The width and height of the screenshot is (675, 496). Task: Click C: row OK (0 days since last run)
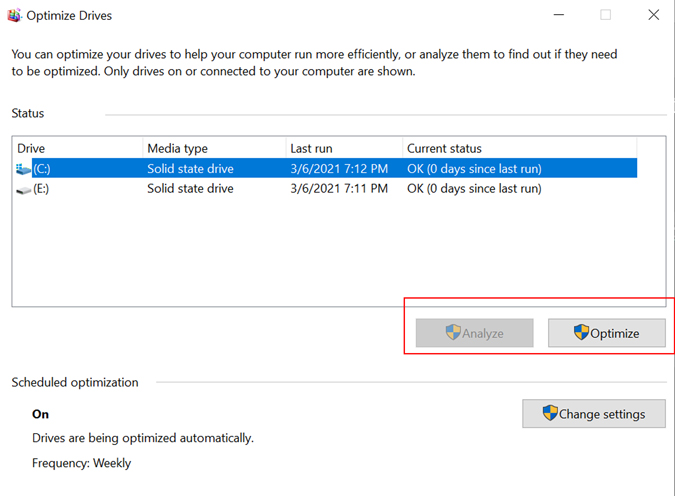tap(474, 169)
